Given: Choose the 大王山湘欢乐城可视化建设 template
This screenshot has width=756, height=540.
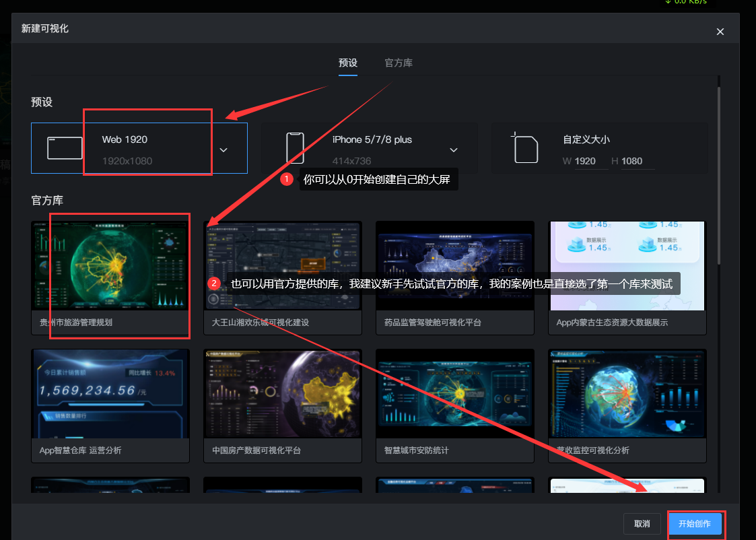Looking at the screenshot, I should click(x=283, y=277).
